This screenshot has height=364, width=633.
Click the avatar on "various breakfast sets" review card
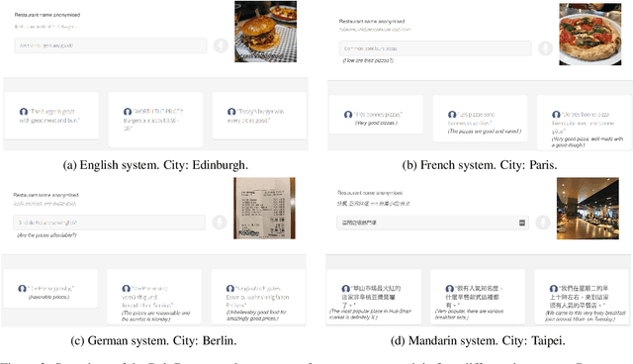click(449, 289)
